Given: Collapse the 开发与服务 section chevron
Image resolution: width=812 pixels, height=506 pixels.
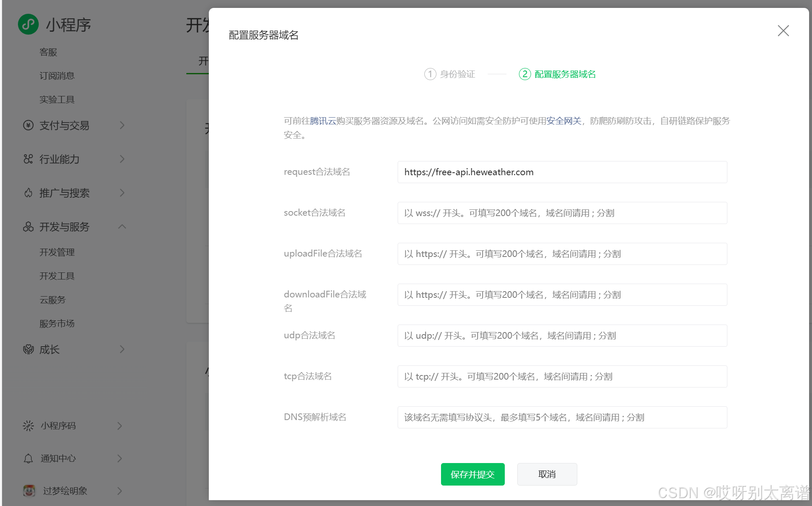Looking at the screenshot, I should [122, 227].
